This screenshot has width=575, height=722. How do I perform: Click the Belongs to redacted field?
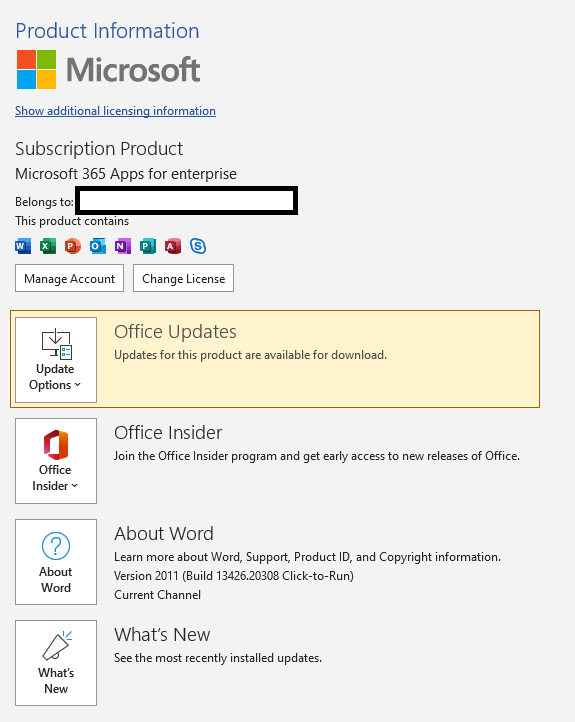(x=186, y=201)
